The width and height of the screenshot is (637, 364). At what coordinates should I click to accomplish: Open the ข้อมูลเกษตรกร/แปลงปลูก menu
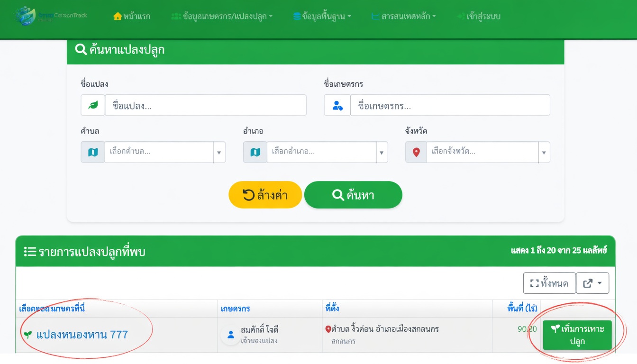(222, 16)
